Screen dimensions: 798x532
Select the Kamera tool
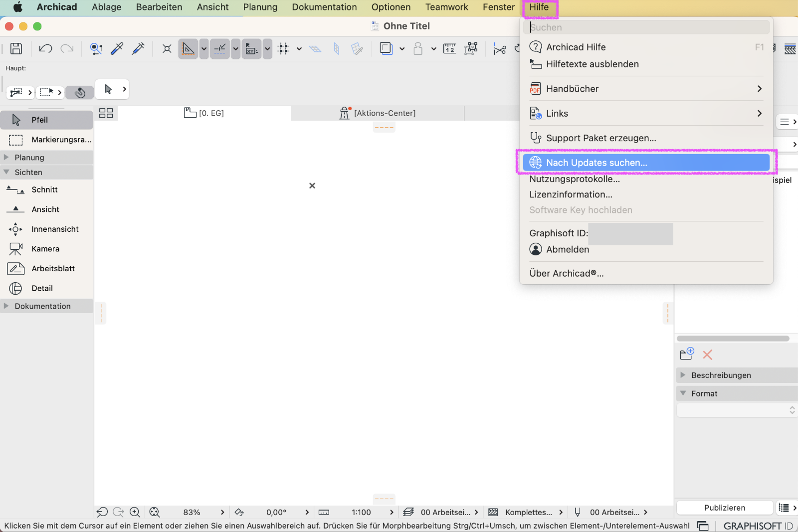pos(47,249)
